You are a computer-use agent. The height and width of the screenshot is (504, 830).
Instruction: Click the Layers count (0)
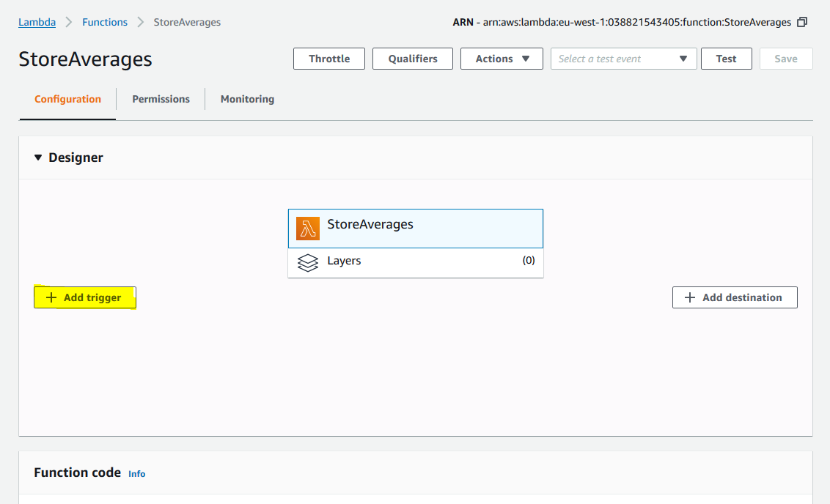click(x=528, y=260)
